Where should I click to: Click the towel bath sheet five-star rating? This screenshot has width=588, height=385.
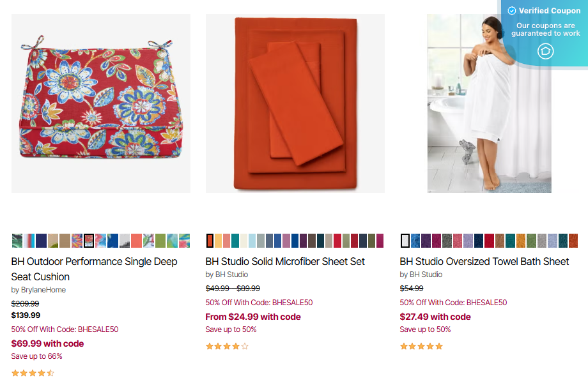421,347
